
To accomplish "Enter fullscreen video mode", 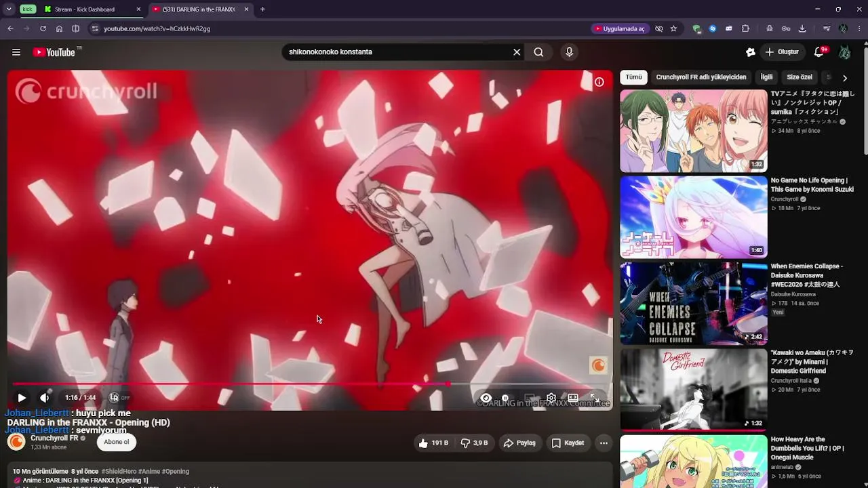I will pos(594,398).
